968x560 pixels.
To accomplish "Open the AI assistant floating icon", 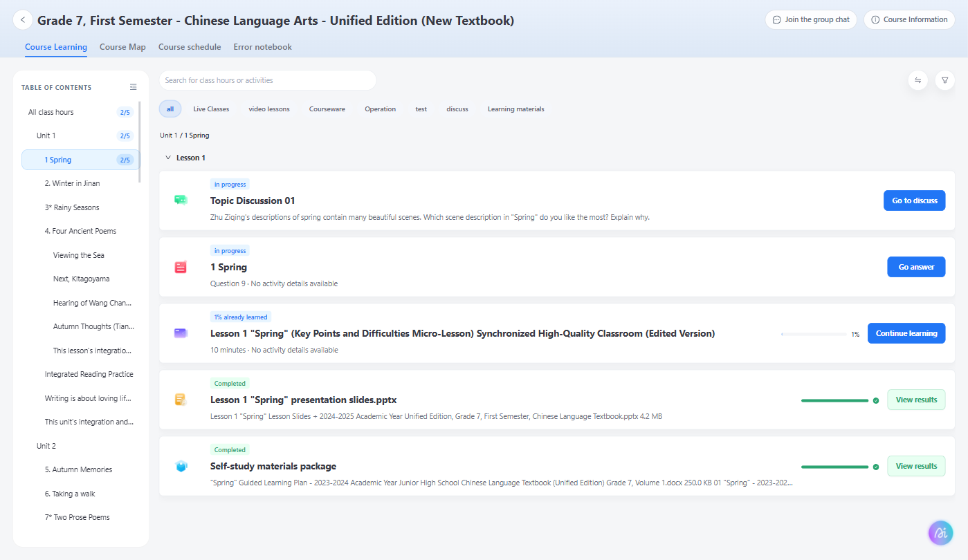I will pos(941,533).
